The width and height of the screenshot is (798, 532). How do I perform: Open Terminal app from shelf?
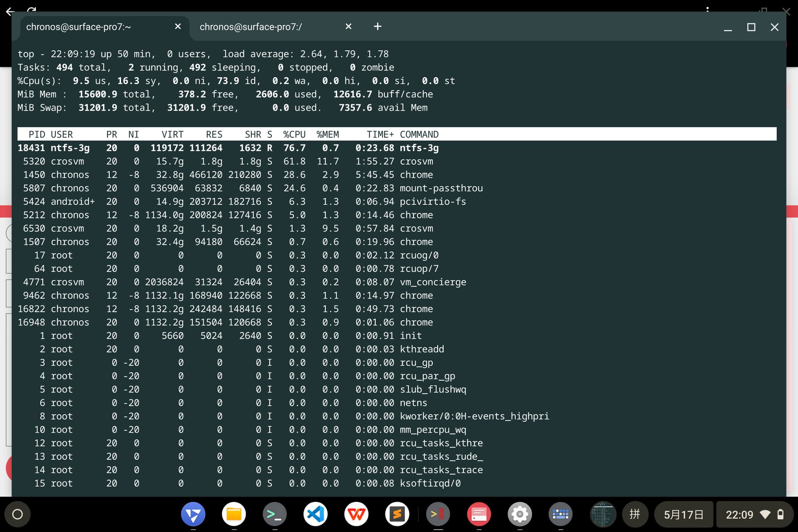pos(275,515)
